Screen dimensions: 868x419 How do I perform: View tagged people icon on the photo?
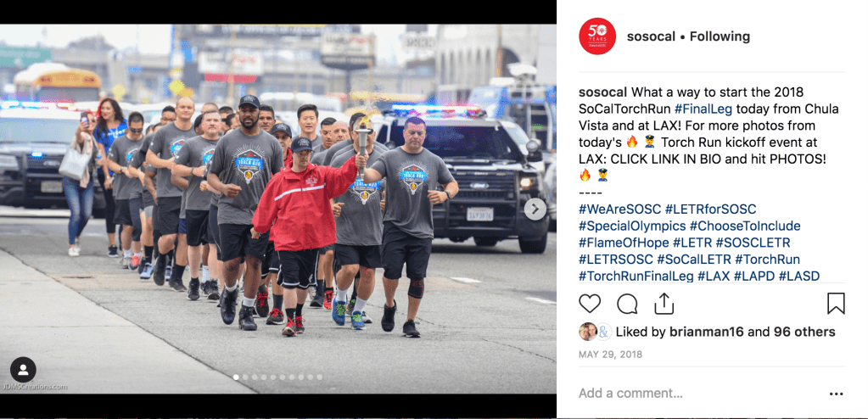[23, 370]
